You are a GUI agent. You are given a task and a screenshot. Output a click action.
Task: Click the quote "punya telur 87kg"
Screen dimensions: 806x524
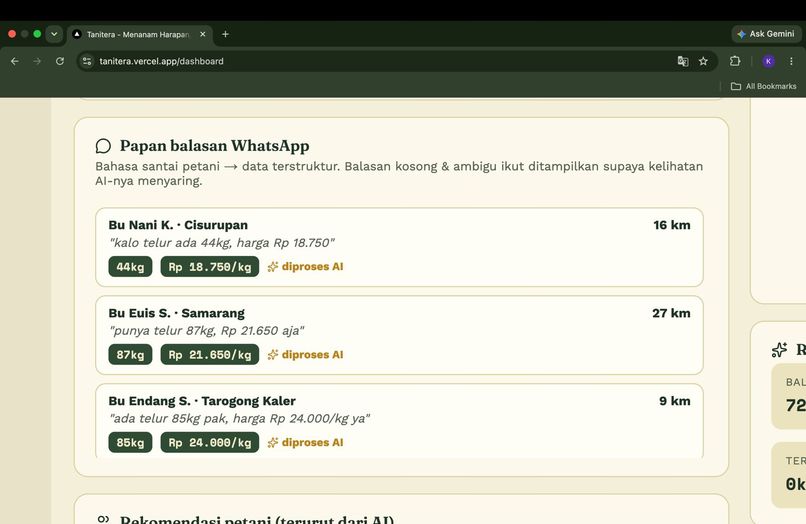click(x=206, y=331)
